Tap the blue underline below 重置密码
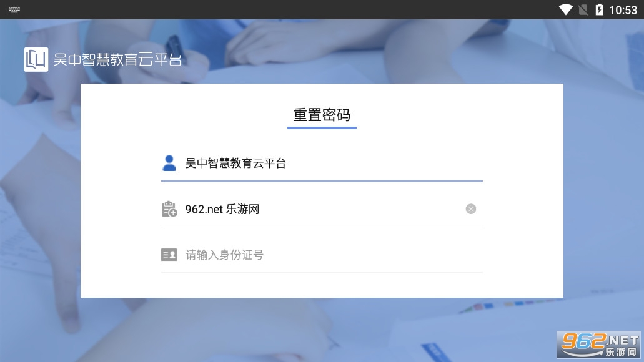Image resolution: width=644 pixels, height=362 pixels. tap(322, 128)
